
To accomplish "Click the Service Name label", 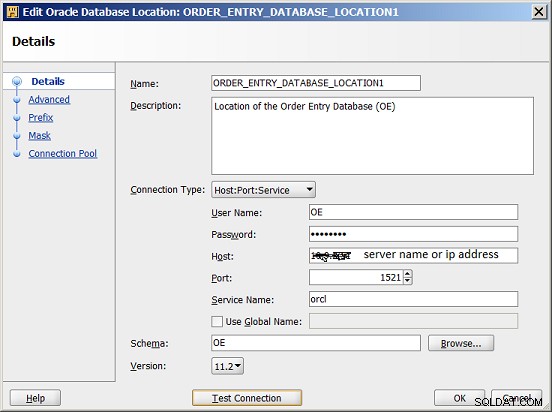I will (243, 300).
